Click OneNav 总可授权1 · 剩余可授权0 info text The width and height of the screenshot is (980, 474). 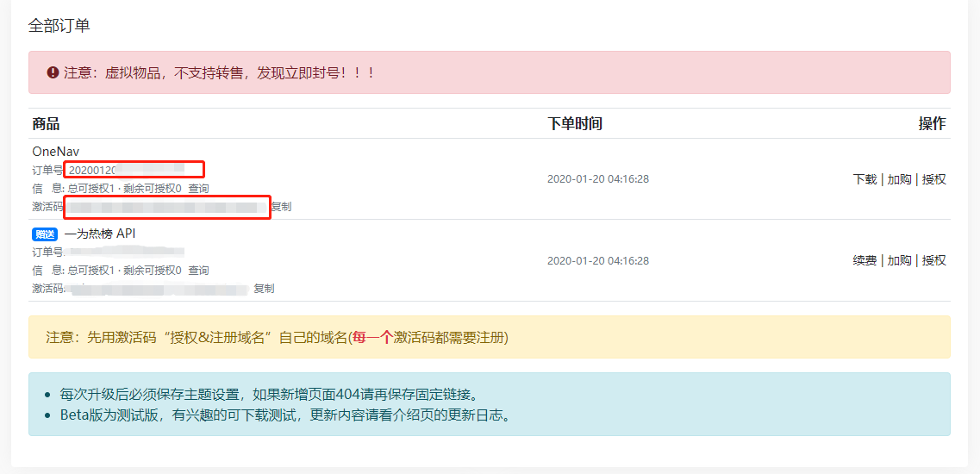point(124,188)
